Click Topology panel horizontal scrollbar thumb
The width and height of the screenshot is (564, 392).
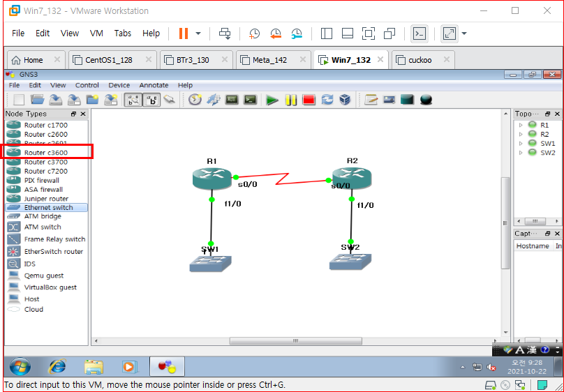pos(535,221)
